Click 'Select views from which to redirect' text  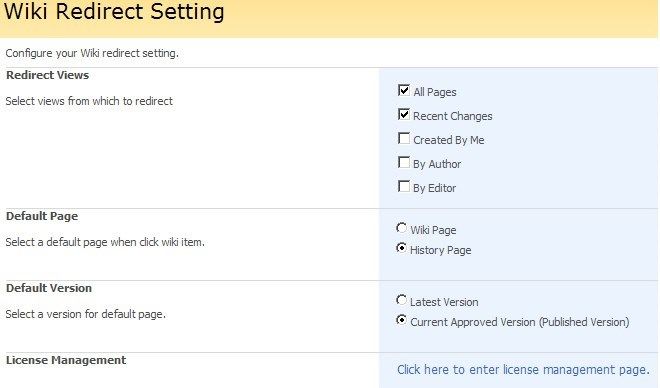[89, 101]
